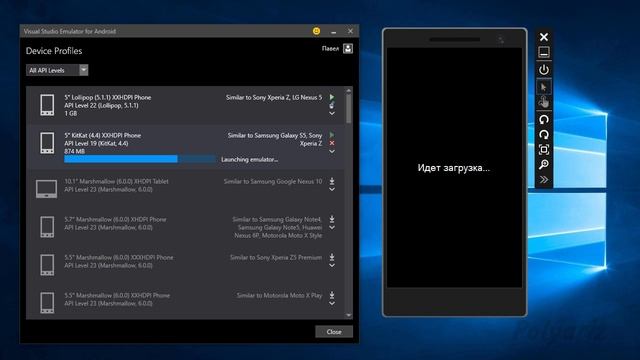The width and height of the screenshot is (640, 360).
Task: Click 'Similar to Motorola Moto X Play' text
Action: [279, 295]
